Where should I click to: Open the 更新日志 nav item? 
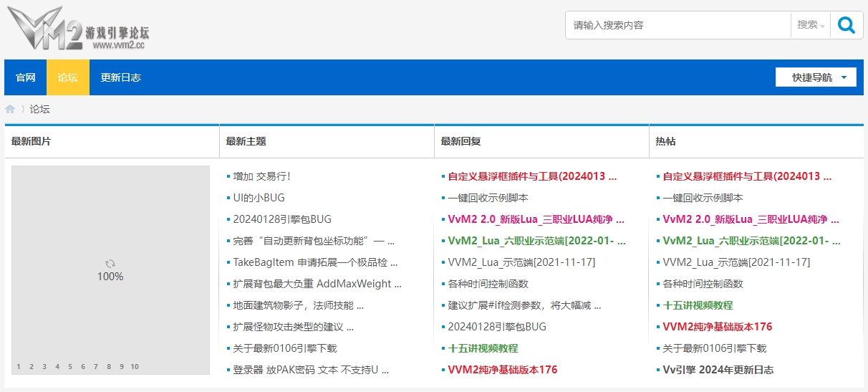pos(121,77)
